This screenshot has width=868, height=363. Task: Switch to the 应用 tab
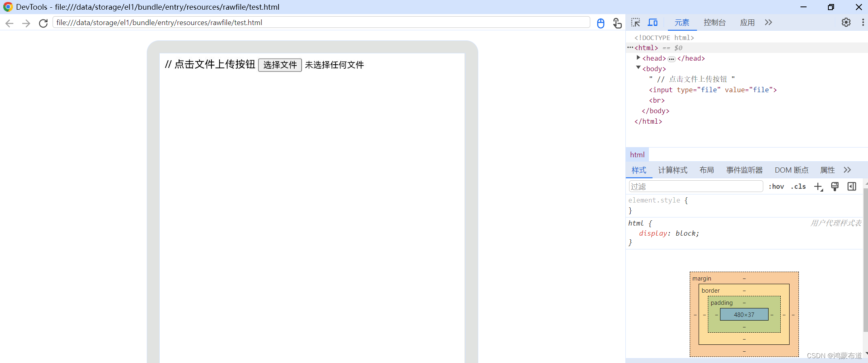[x=747, y=23]
